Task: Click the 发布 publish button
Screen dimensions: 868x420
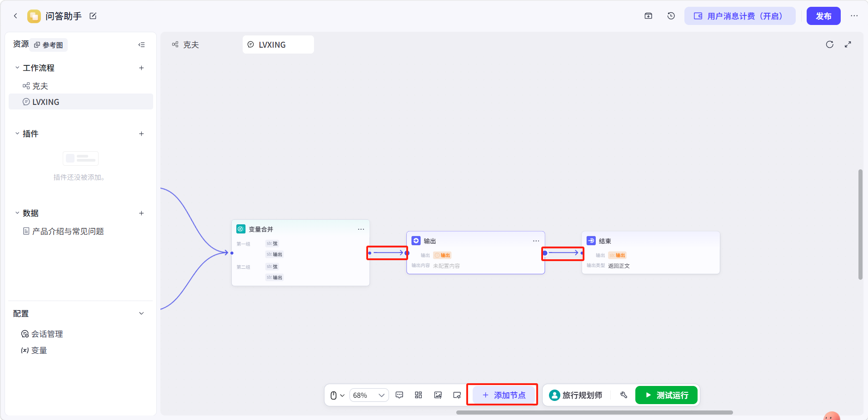Action: point(823,16)
